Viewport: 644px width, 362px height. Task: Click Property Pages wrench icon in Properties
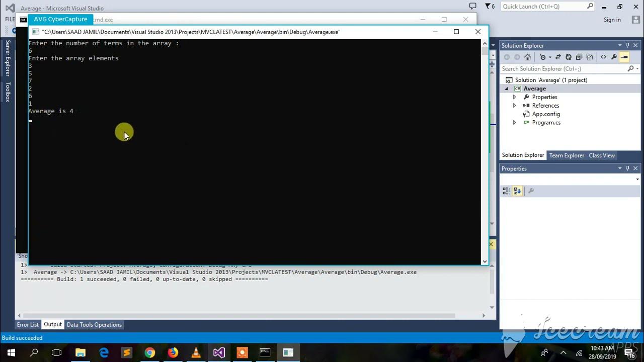(531, 191)
